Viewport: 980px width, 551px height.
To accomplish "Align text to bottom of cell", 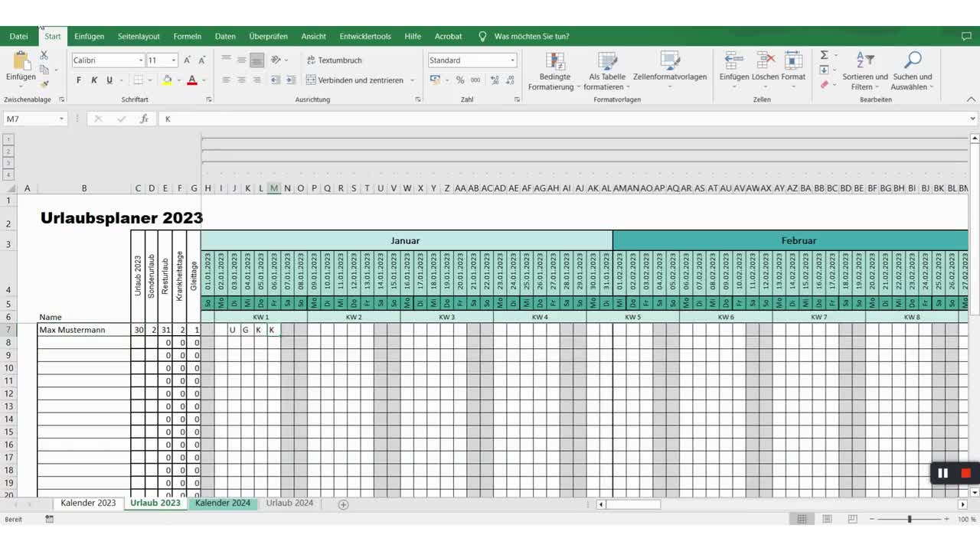I will [257, 60].
